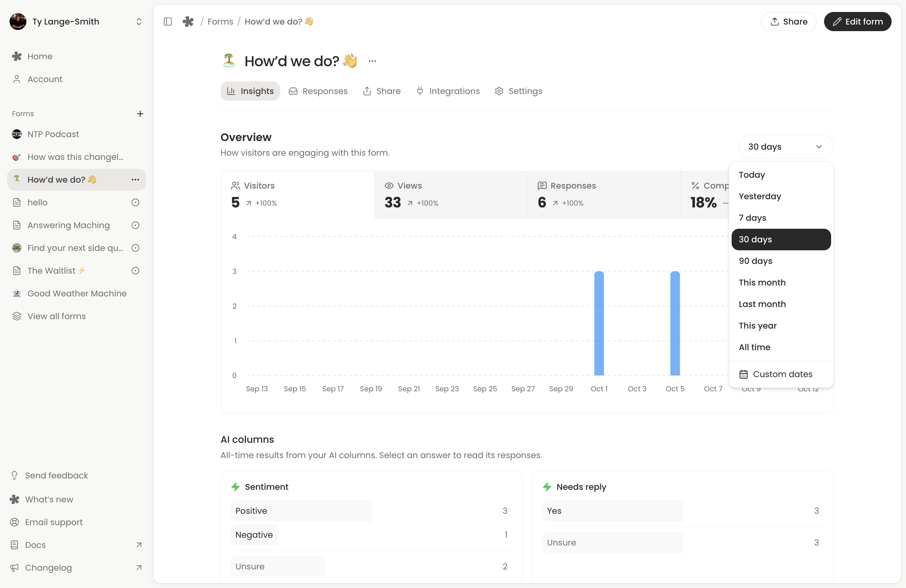
Task: Click the asterisk logo in breadcrumb
Action: [x=188, y=22]
